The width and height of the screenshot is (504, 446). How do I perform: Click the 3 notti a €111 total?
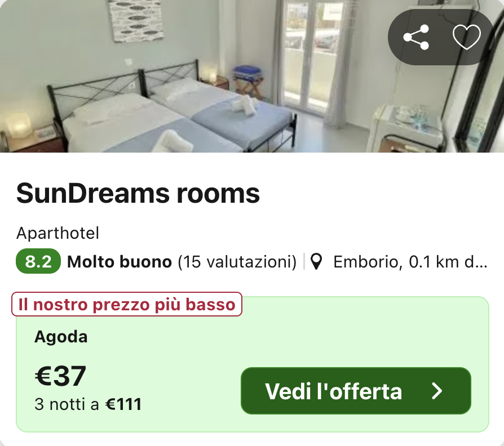click(88, 404)
